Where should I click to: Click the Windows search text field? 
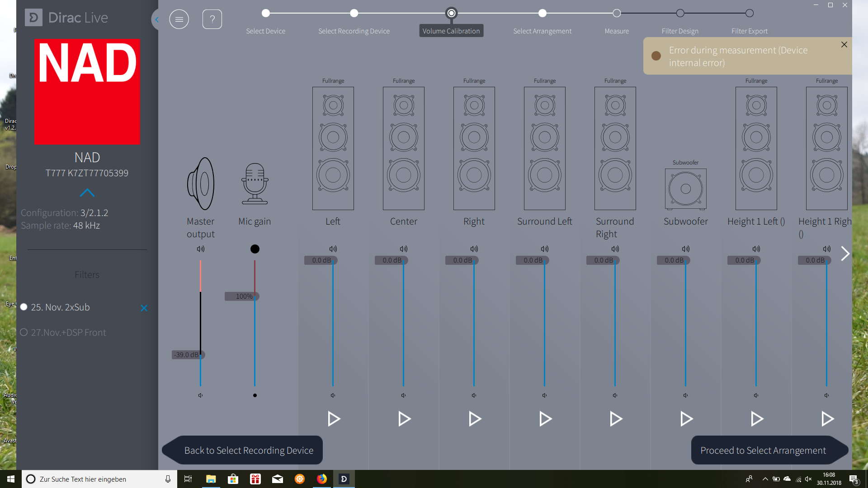coord(99,479)
